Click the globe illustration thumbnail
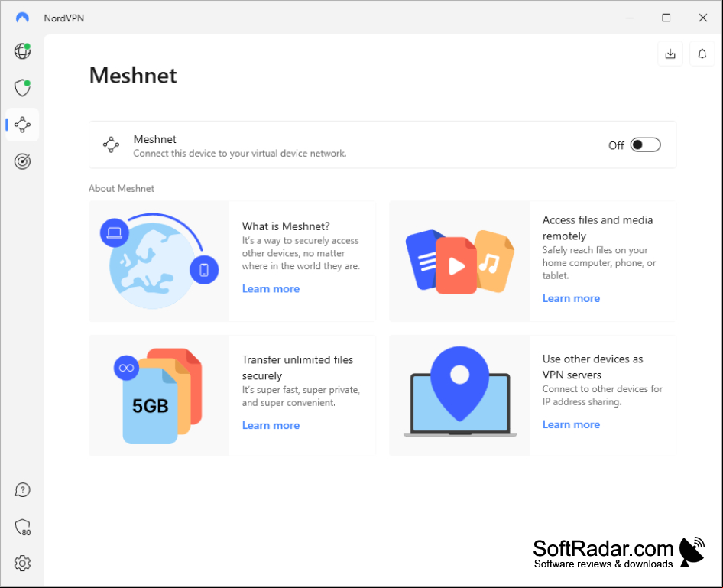 pos(159,261)
